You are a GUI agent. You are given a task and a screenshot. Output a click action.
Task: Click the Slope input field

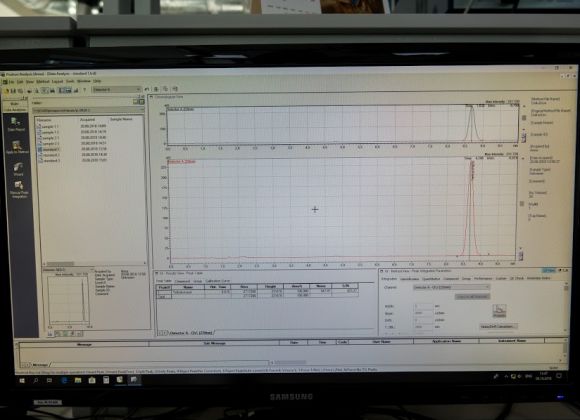tap(423, 313)
